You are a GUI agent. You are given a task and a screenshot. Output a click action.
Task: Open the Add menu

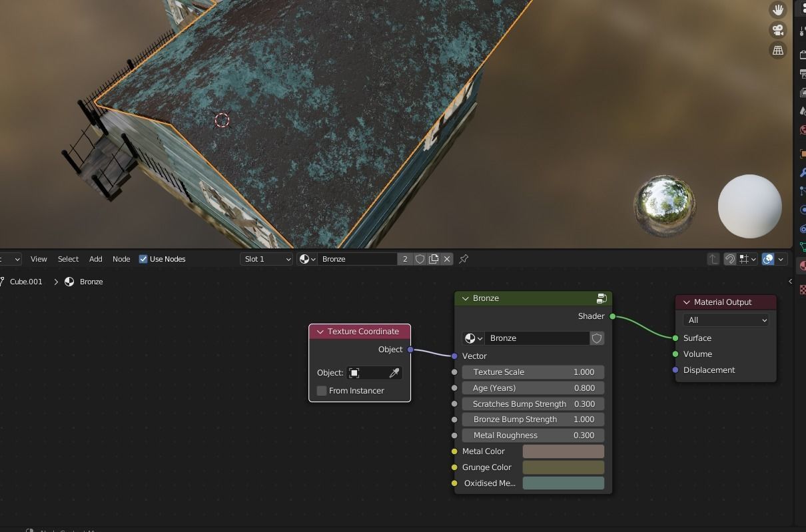click(96, 259)
